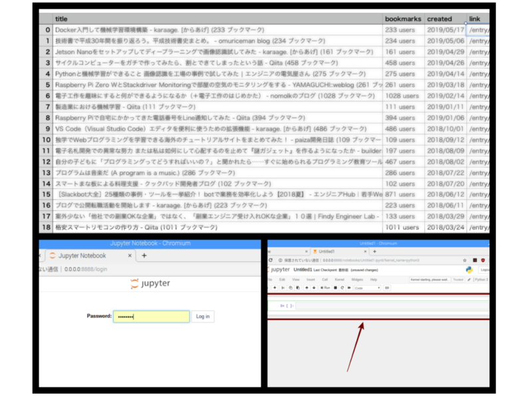This screenshot has width=532, height=399.
Task: Move cell down with the down arrow icon
Action: pyautogui.click(x=314, y=288)
